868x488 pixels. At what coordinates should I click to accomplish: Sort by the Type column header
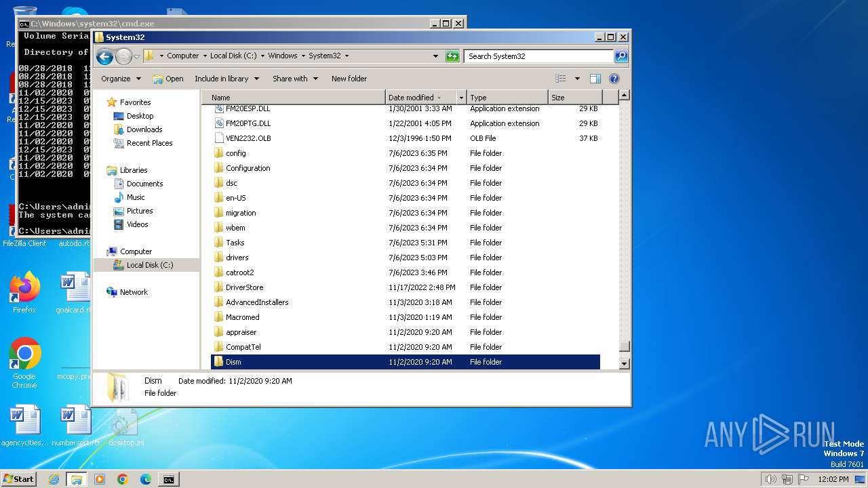pyautogui.click(x=507, y=98)
